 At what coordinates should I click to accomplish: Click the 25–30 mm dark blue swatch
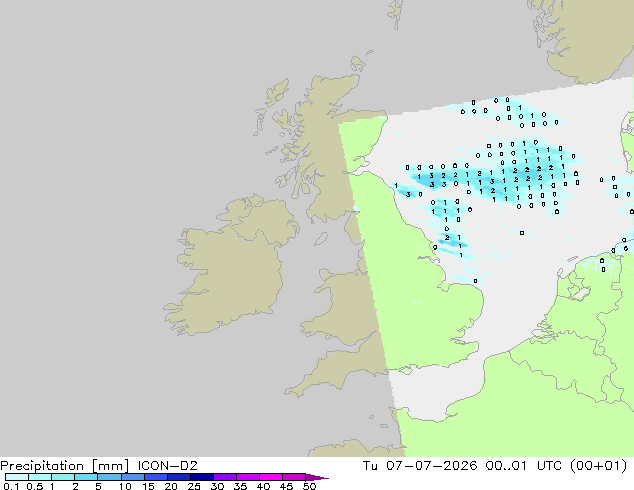pos(201,477)
